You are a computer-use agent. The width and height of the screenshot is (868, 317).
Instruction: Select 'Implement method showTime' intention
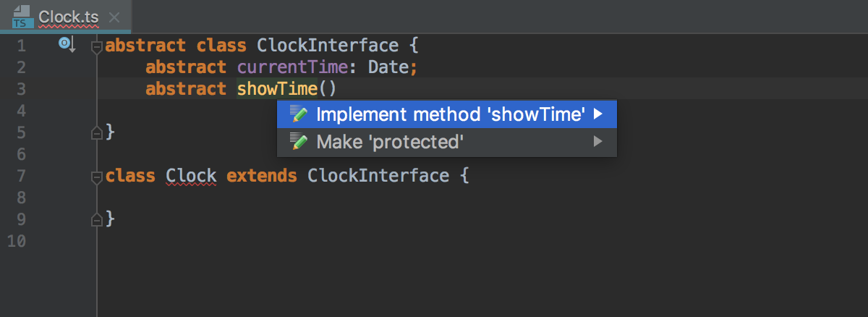[447, 114]
